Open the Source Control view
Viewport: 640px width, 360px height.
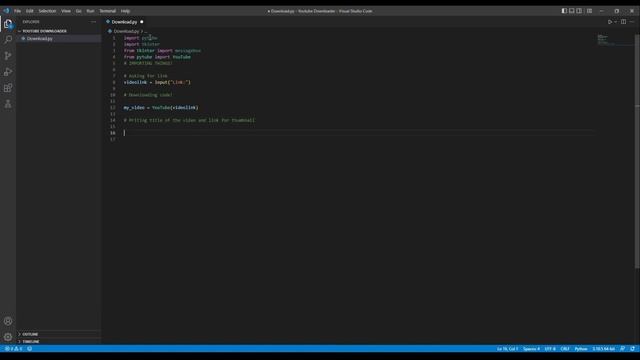[8, 56]
